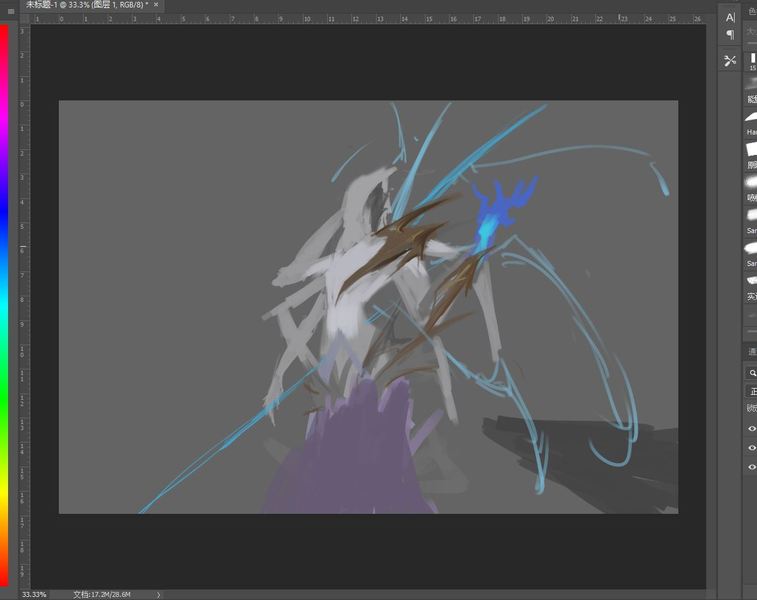
Task: Open the layer filter search dropdown
Action: coord(752,373)
